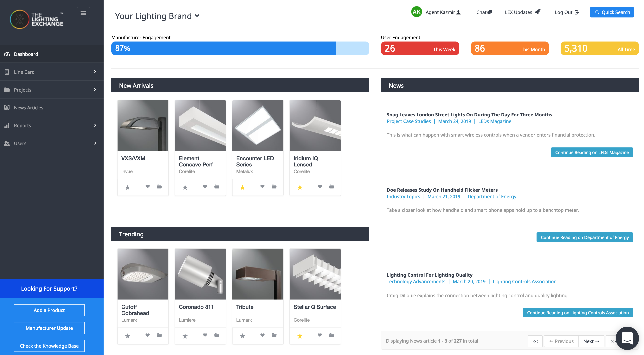Open the Tribute product thumbnail
Viewport: 644px width, 355px height.
(257, 274)
